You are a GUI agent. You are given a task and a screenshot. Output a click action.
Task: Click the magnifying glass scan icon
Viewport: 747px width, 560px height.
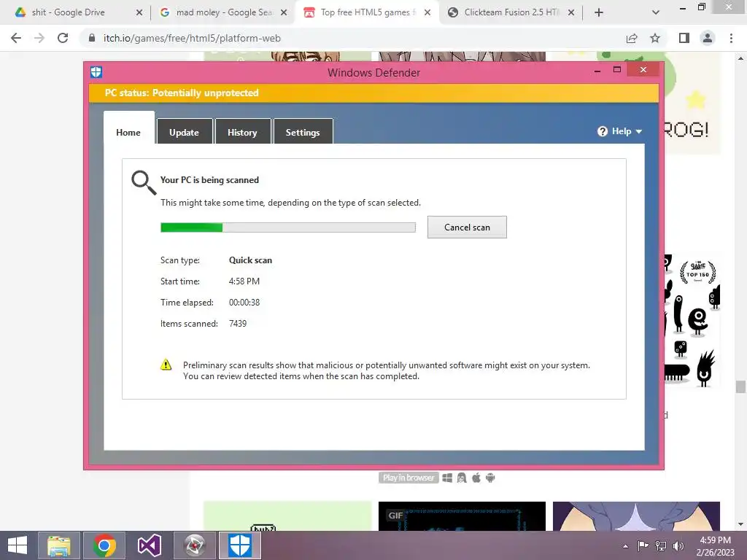pos(144,183)
